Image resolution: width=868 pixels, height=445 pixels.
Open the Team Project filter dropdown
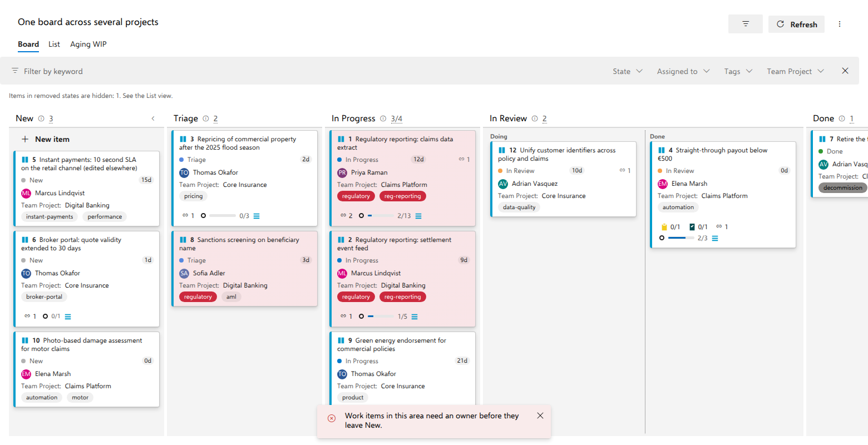tap(795, 71)
